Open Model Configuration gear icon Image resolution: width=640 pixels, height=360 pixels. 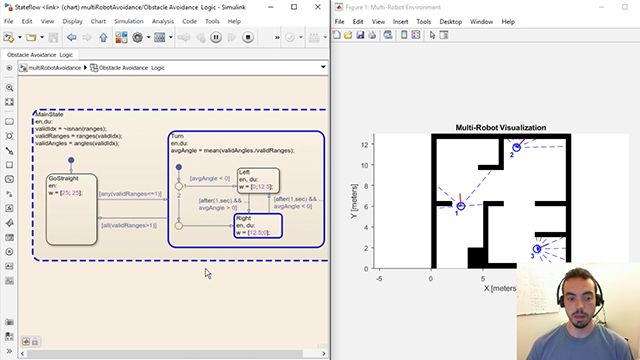coord(138,38)
